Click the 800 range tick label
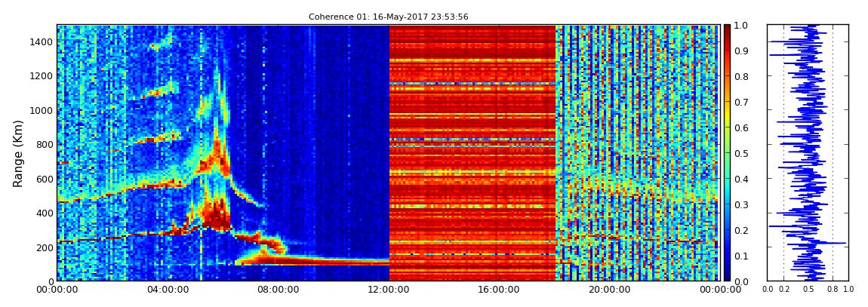The width and height of the screenshot is (868, 307). [x=44, y=144]
